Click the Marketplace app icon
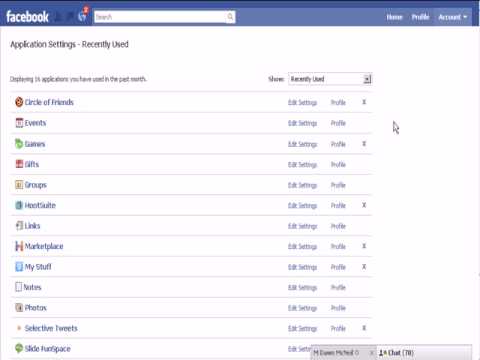The width and height of the screenshot is (480, 360). 19,246
